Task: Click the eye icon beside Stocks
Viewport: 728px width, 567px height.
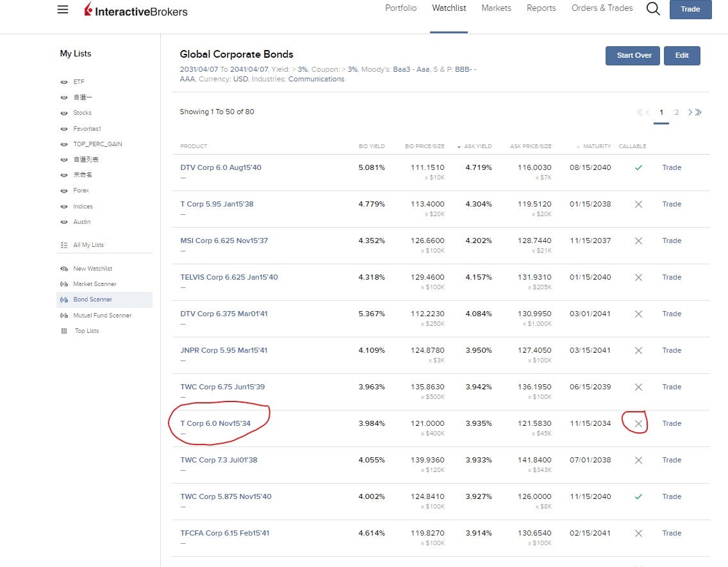Action: pos(64,113)
